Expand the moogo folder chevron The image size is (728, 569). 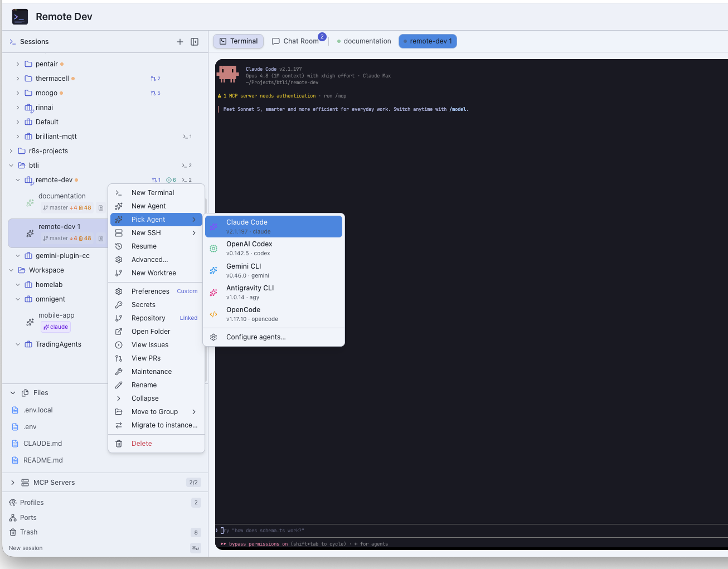point(18,93)
